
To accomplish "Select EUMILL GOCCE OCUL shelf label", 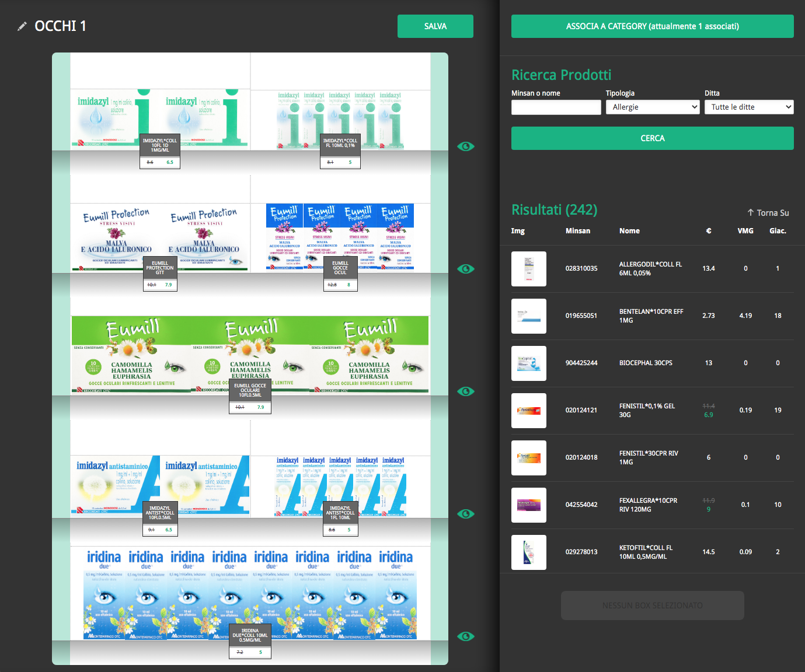I will pyautogui.click(x=340, y=274).
